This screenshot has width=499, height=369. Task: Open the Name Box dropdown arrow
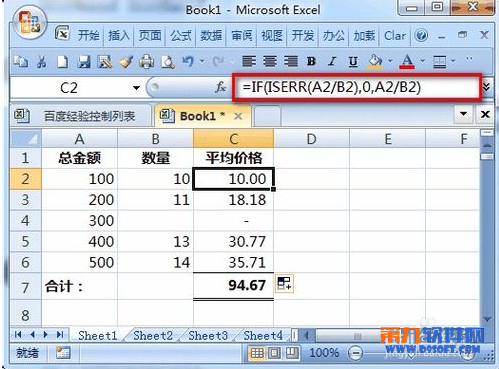click(x=136, y=88)
